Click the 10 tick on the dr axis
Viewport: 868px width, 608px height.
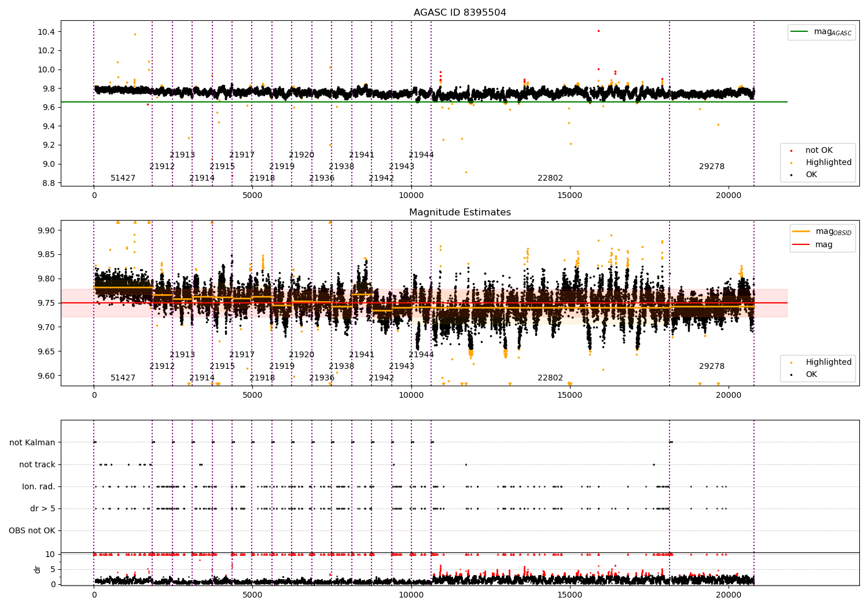(50, 554)
